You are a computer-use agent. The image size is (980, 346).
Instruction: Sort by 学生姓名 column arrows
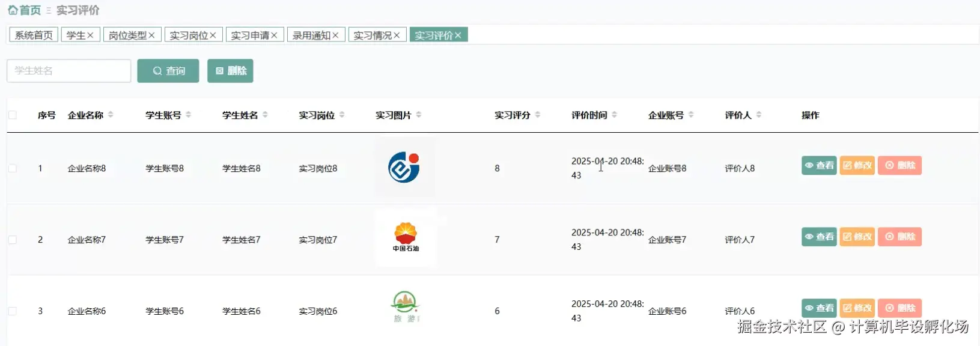coord(265,115)
